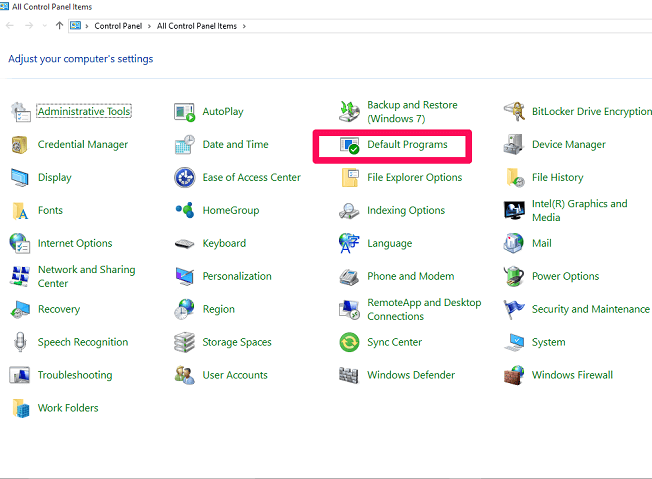652x479 pixels.
Task: Open the Administrative Tools icon
Action: tap(20, 111)
